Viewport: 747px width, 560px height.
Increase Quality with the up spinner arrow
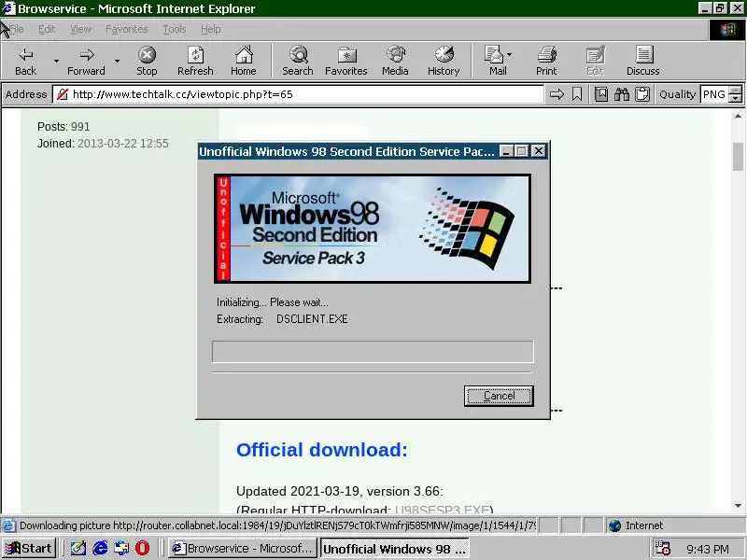pyautogui.click(x=736, y=90)
